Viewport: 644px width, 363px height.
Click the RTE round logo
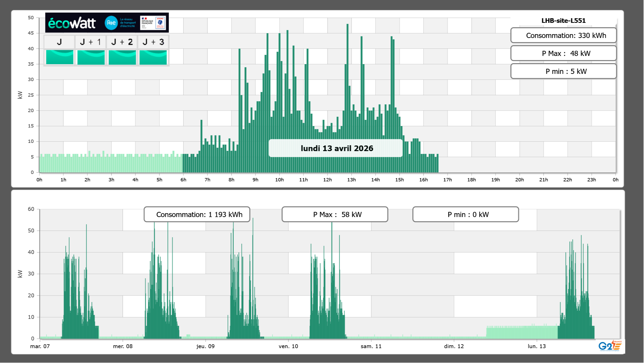coord(111,23)
